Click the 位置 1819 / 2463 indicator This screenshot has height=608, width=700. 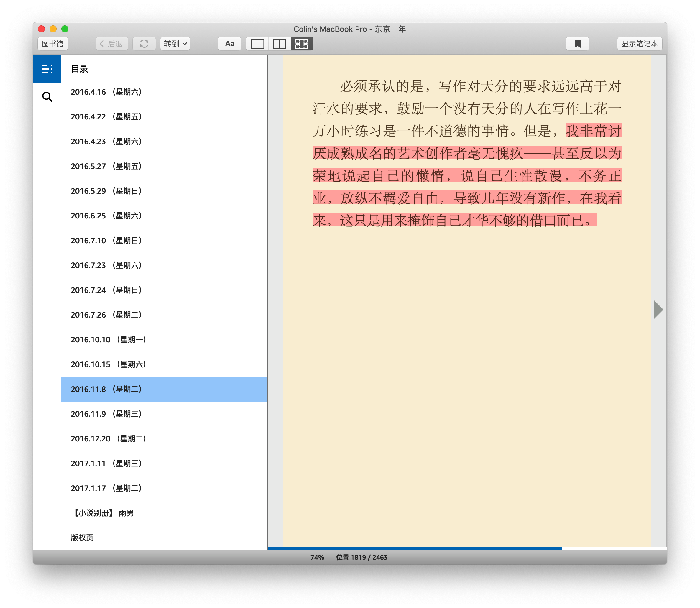pos(362,558)
